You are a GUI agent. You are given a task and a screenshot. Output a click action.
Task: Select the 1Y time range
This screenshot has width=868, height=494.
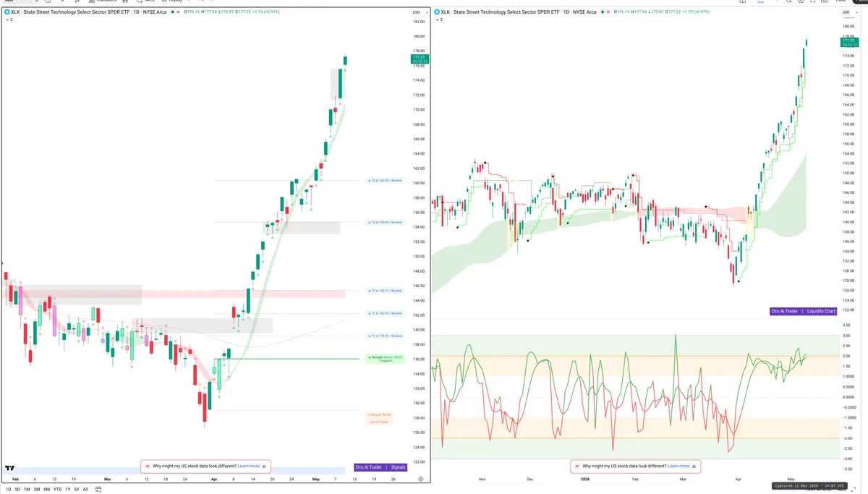click(x=68, y=490)
